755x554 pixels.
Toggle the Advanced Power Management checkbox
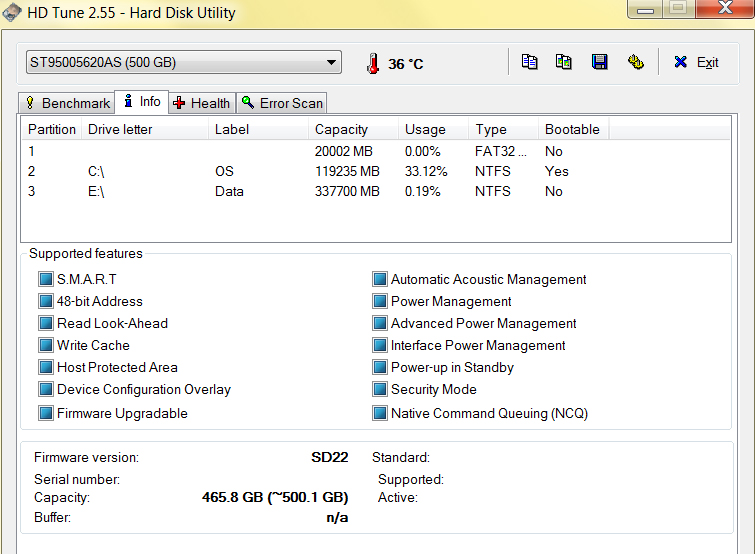(380, 323)
